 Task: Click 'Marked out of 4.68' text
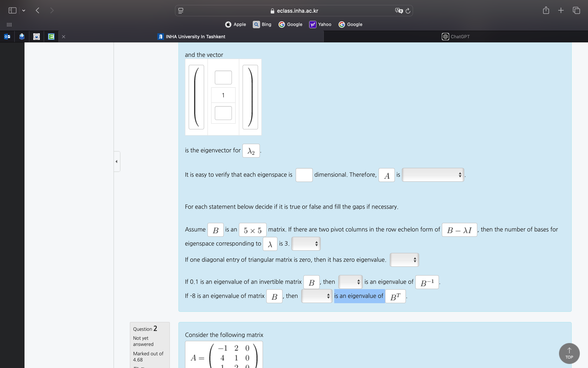point(148,357)
